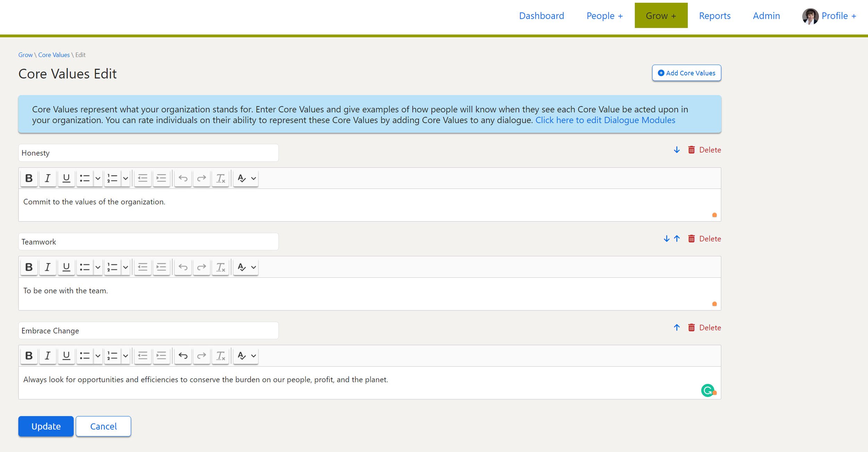The image size is (868, 452).
Task: Expand bullet list options in Honesty editor
Action: click(98, 178)
